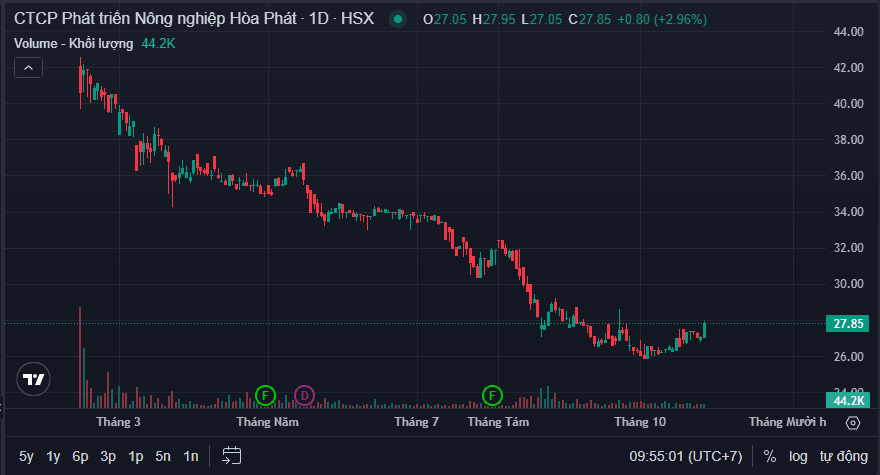Click the Tháng Tám time axis label
Screen dimensions: 880x475
coord(498,422)
